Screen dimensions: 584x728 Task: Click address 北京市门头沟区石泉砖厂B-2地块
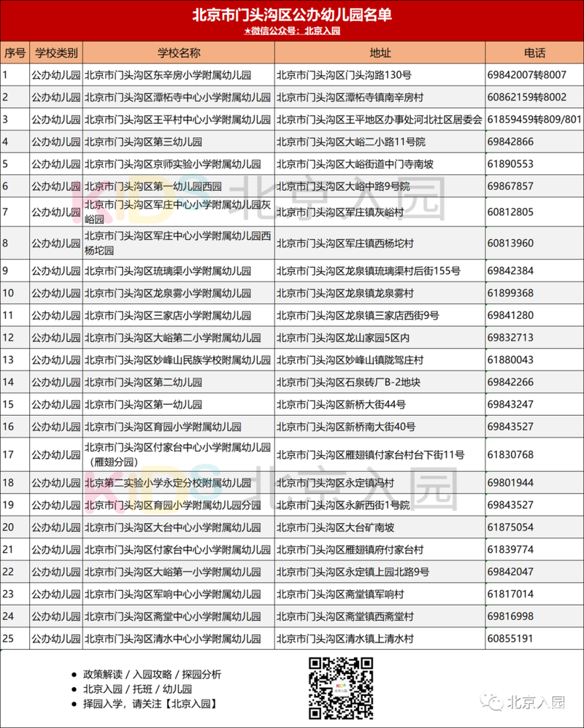(x=348, y=382)
